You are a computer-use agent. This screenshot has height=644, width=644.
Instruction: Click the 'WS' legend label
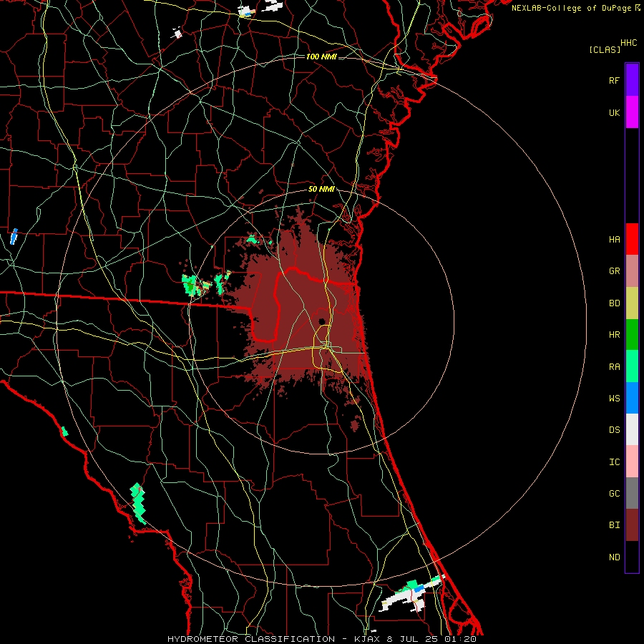[614, 398]
